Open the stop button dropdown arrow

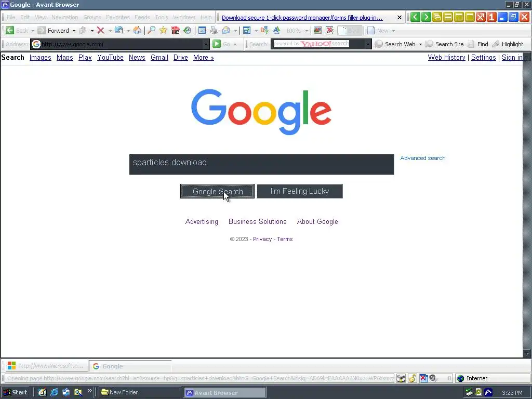tap(110, 31)
